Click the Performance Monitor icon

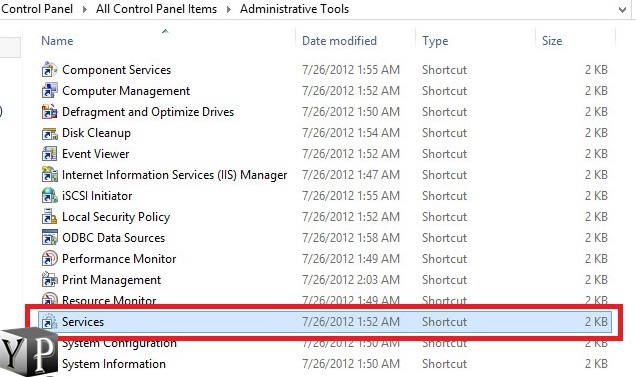click(49, 259)
